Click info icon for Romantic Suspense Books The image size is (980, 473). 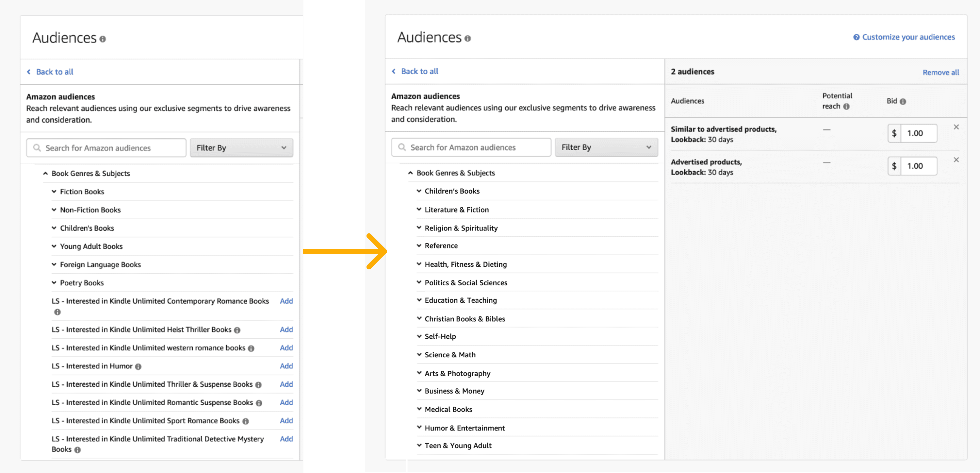(x=259, y=403)
